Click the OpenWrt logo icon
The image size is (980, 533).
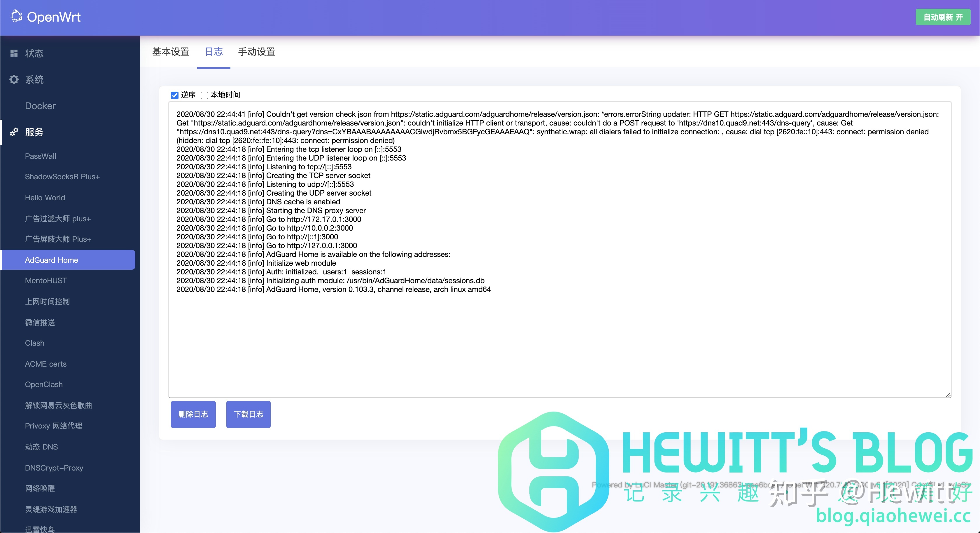pos(16,16)
